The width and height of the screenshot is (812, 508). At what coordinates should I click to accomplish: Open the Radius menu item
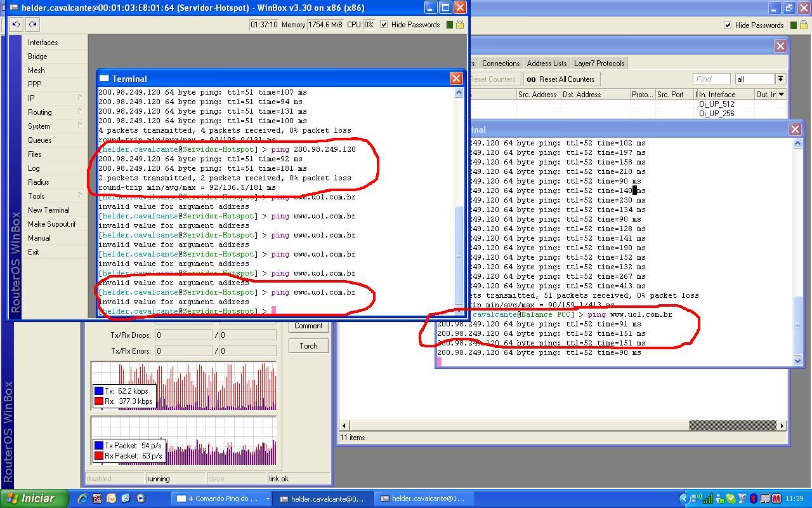(38, 182)
